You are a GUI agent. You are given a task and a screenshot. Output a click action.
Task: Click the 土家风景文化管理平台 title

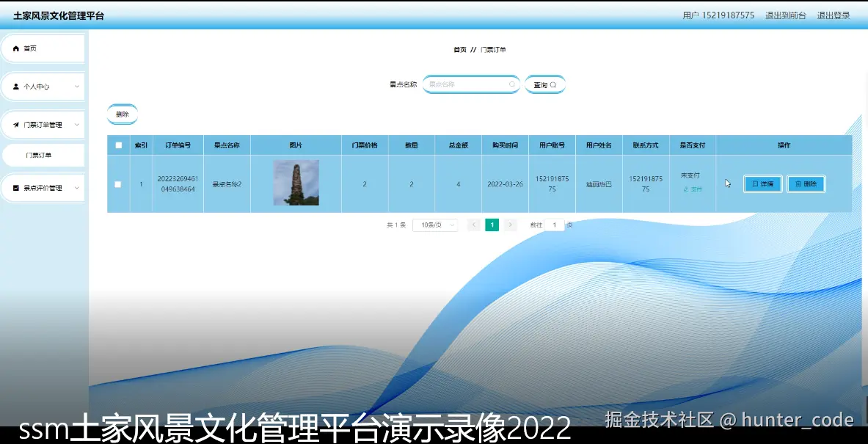tap(59, 15)
